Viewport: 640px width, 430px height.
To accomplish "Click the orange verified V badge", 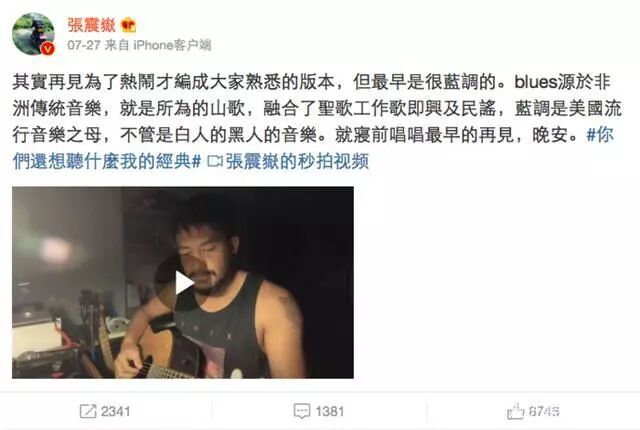I will tap(48, 49).
